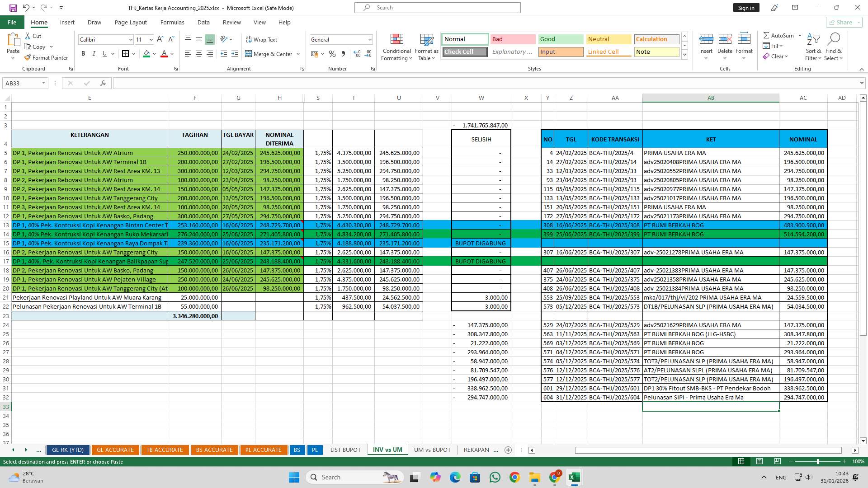The width and height of the screenshot is (868, 488).
Task: Toggle italic formatting
Action: 94,53
